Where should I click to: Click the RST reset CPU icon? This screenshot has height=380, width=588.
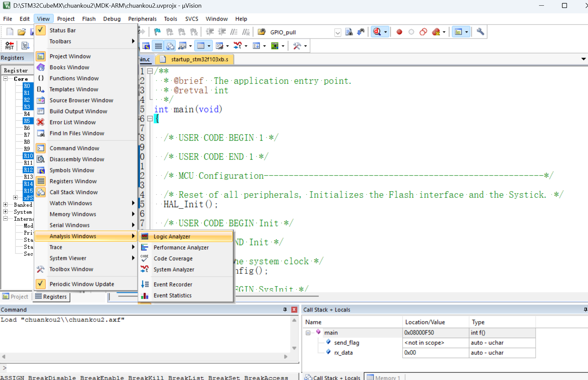(x=10, y=46)
